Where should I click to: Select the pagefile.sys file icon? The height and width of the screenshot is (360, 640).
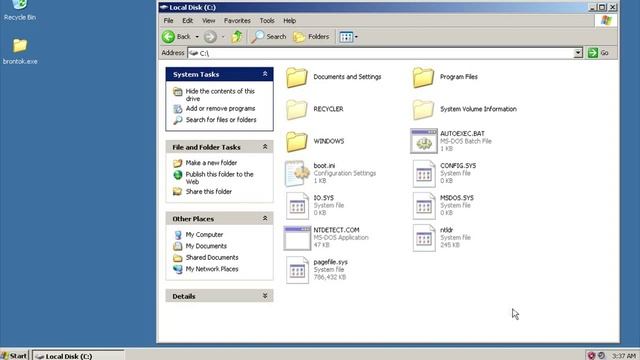coord(297,270)
